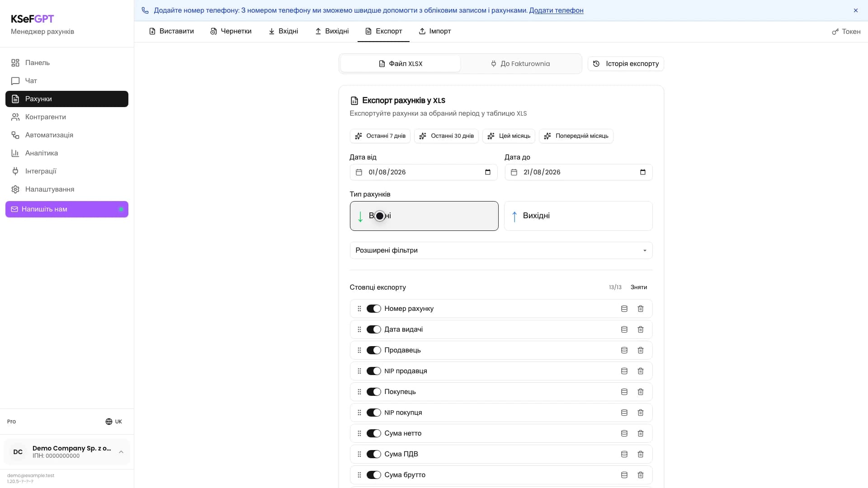Viewport: 868px width, 488px height.
Task: Delete the NIP продавця column
Action: (641, 371)
